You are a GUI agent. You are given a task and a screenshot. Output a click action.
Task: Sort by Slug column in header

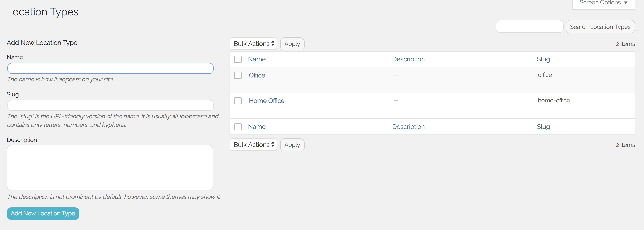point(543,59)
